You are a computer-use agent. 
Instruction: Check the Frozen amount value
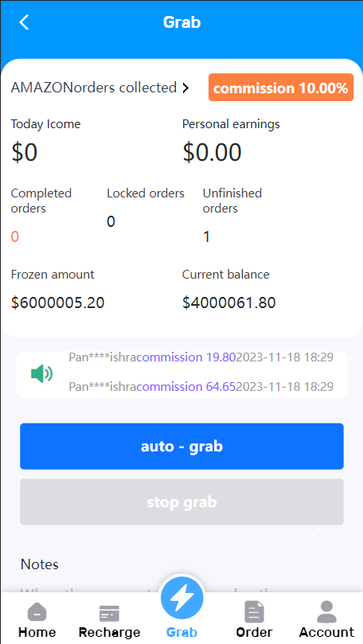[x=57, y=303]
